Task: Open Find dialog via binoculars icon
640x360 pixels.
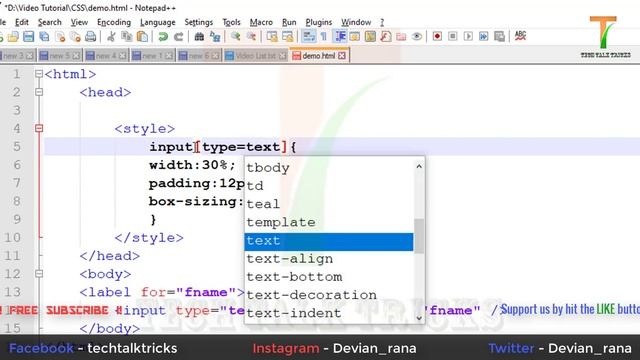Action: (199, 37)
